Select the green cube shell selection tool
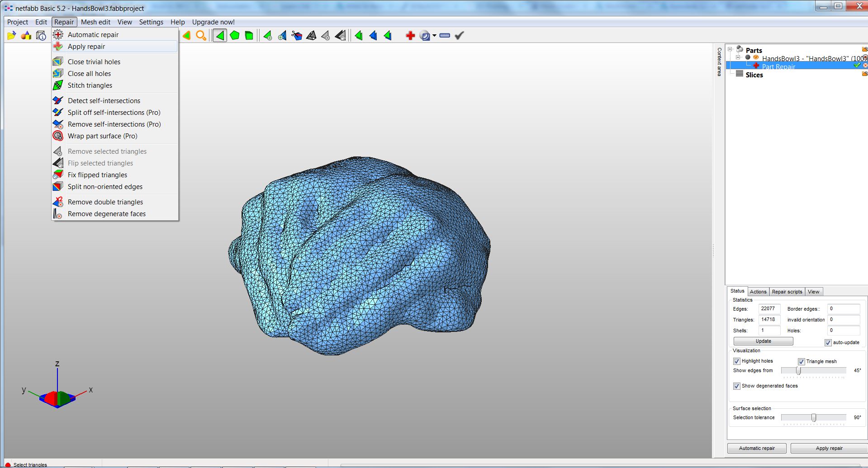The width and height of the screenshot is (868, 468). 249,35
